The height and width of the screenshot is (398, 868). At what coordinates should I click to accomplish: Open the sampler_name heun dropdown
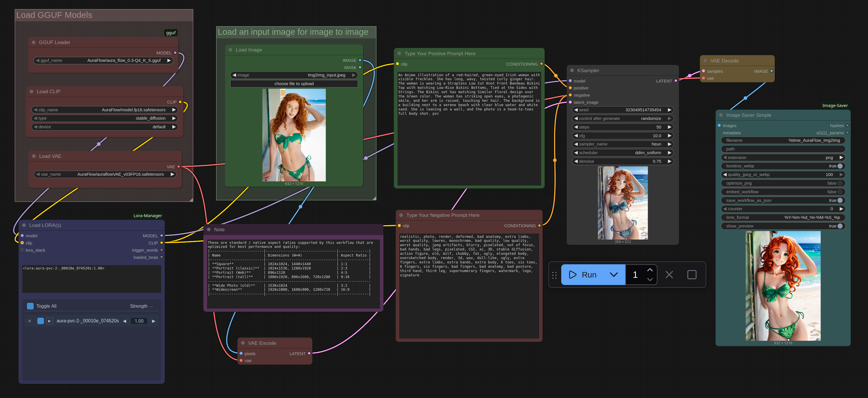(x=622, y=144)
